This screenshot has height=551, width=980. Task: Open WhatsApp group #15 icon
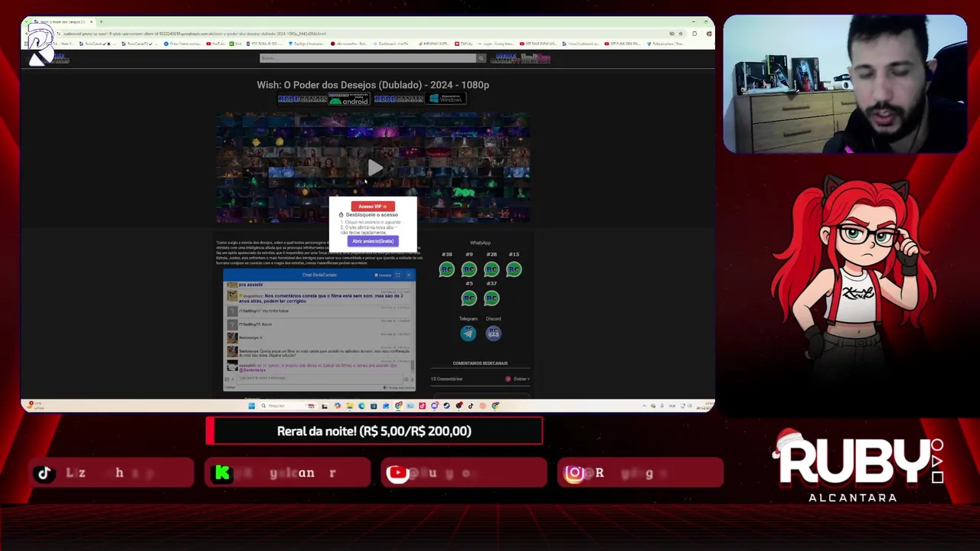514,269
